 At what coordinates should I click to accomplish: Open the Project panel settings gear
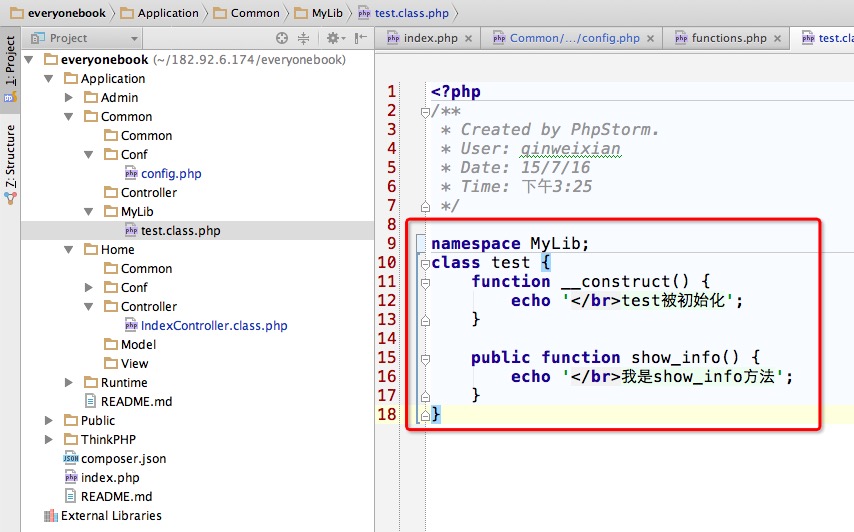click(336, 38)
